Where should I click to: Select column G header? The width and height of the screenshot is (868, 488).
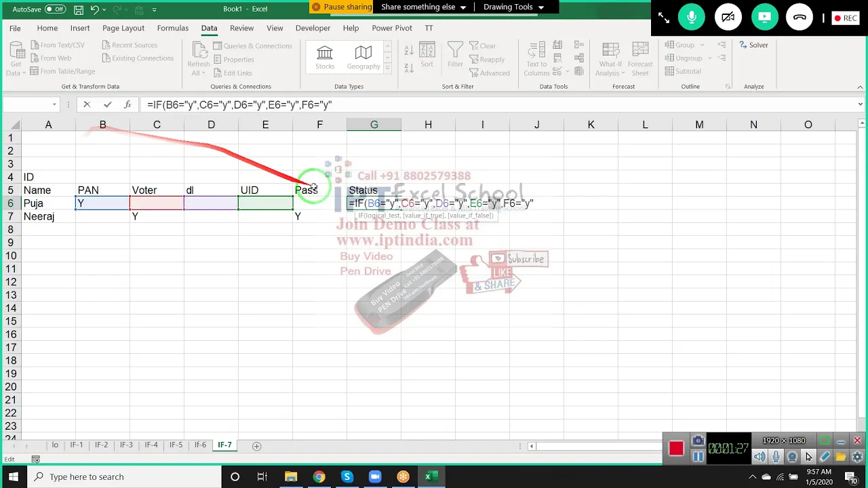click(374, 125)
